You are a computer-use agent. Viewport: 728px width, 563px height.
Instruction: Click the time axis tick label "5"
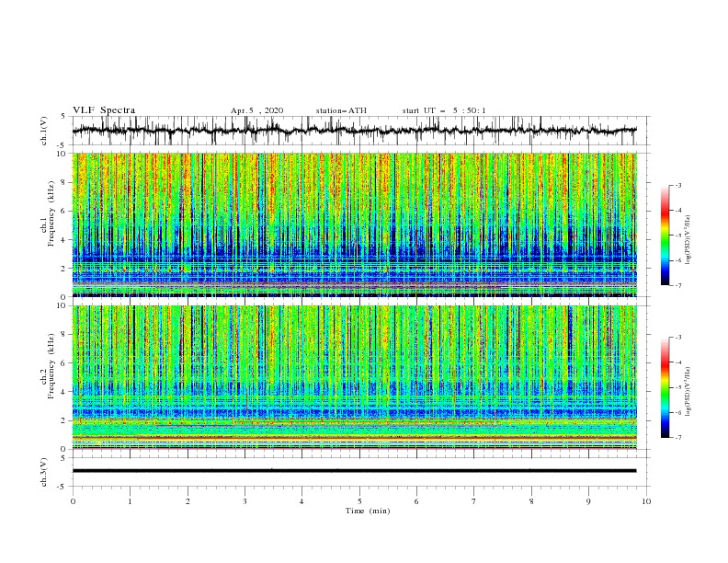coord(359,501)
